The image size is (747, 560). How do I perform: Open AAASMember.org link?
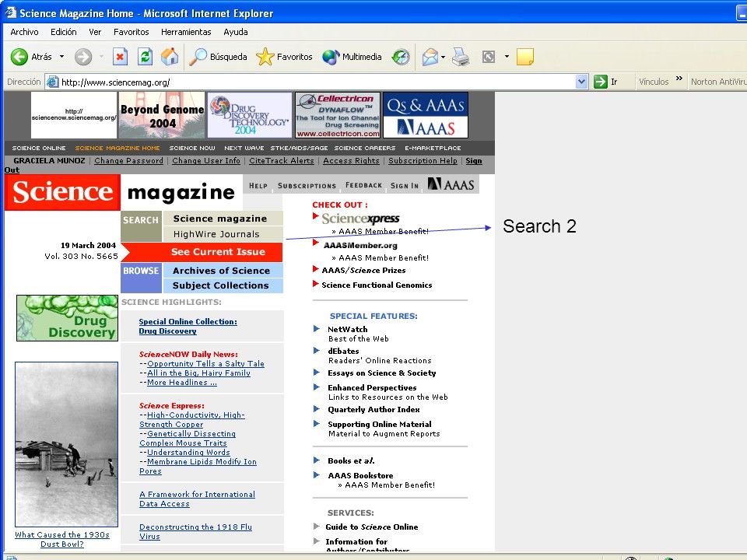(360, 246)
